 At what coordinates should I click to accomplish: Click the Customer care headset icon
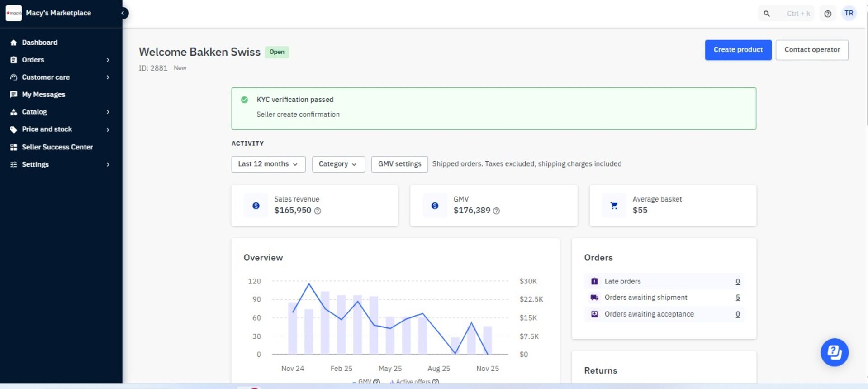click(14, 77)
